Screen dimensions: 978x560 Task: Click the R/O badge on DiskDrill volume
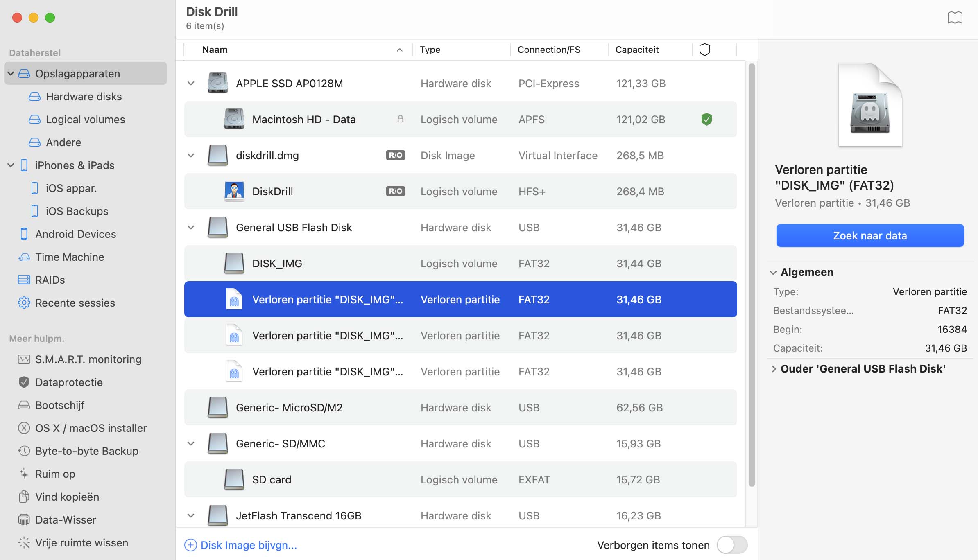[395, 191]
